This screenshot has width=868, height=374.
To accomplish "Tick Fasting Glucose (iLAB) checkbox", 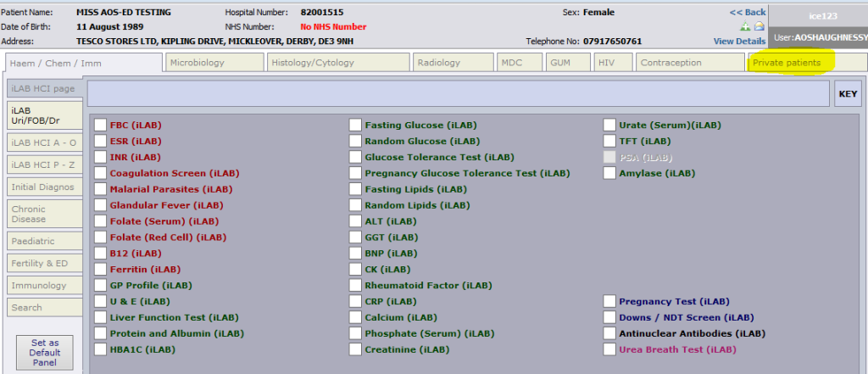I will coord(355,126).
